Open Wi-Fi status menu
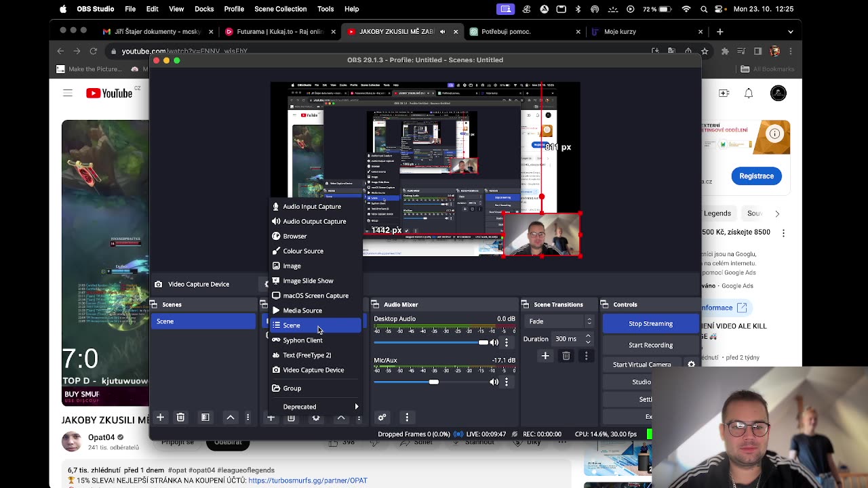The width and height of the screenshot is (868, 488). tap(686, 9)
